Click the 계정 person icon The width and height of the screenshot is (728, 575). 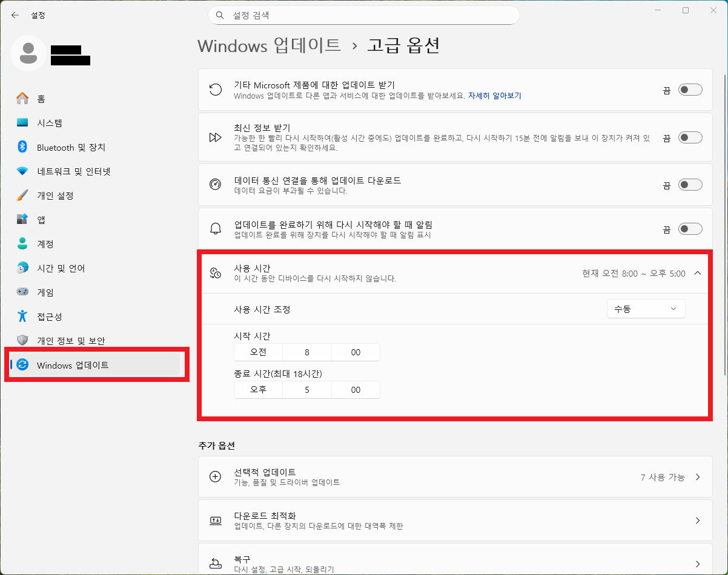pos(22,244)
